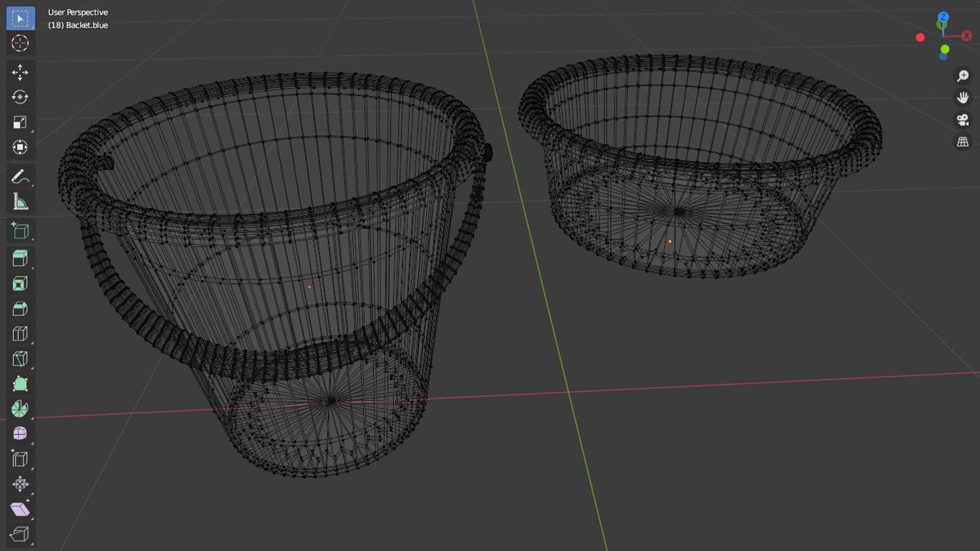Click the zoom magnifier viewport button

coord(963,76)
